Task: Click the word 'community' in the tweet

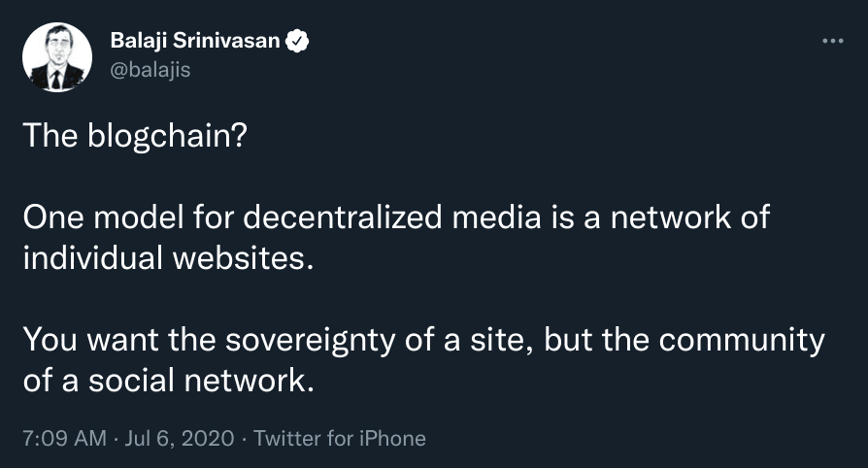Action: tap(742, 341)
